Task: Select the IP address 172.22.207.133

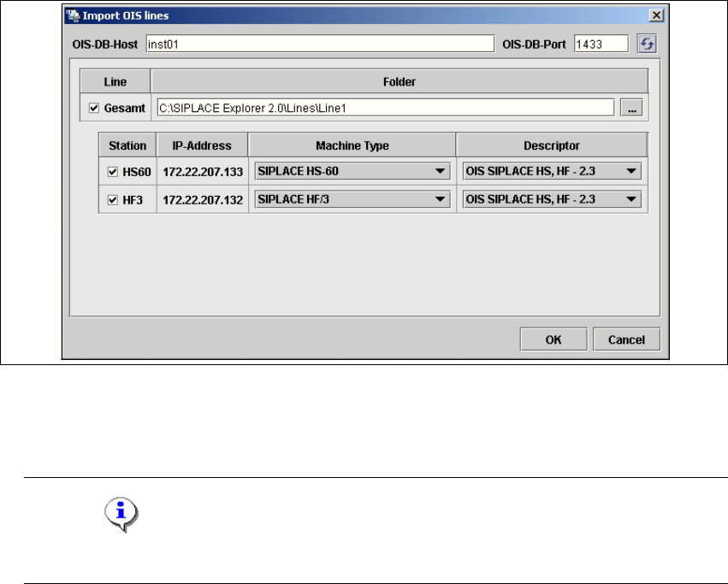Action: tap(203, 172)
